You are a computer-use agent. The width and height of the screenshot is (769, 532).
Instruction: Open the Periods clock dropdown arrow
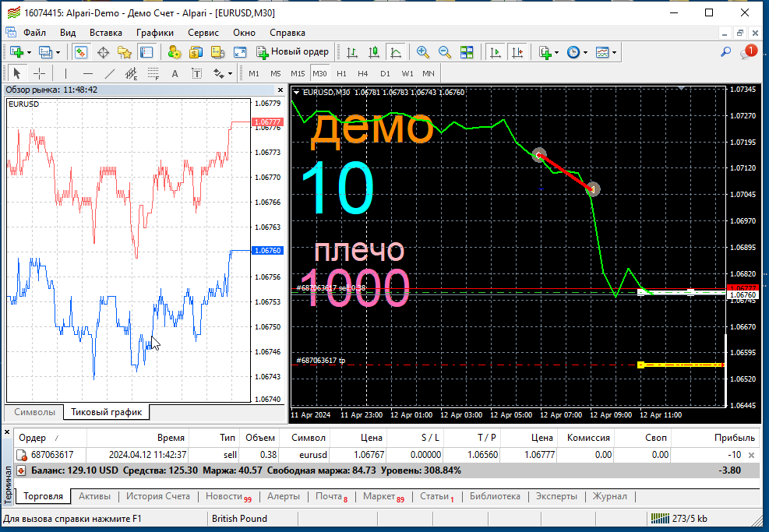[585, 52]
